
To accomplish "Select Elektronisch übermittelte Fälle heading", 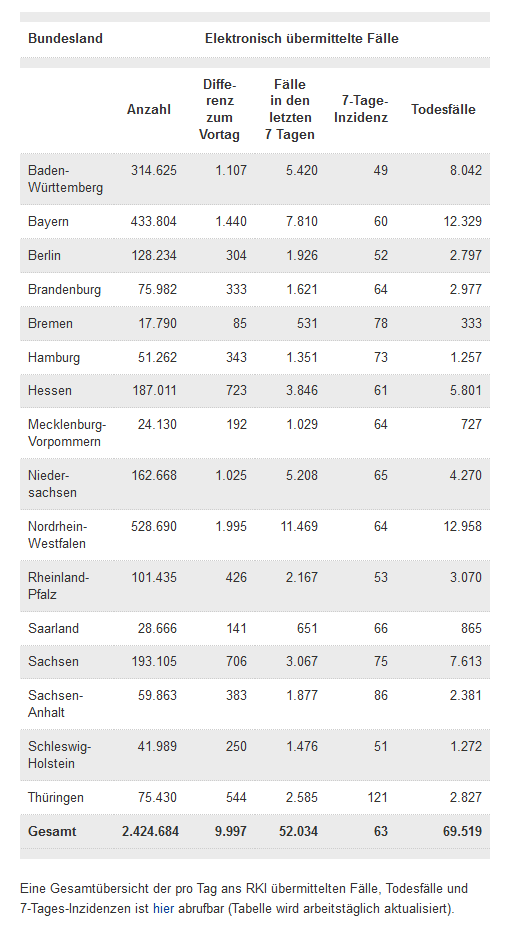I will pos(302,38).
